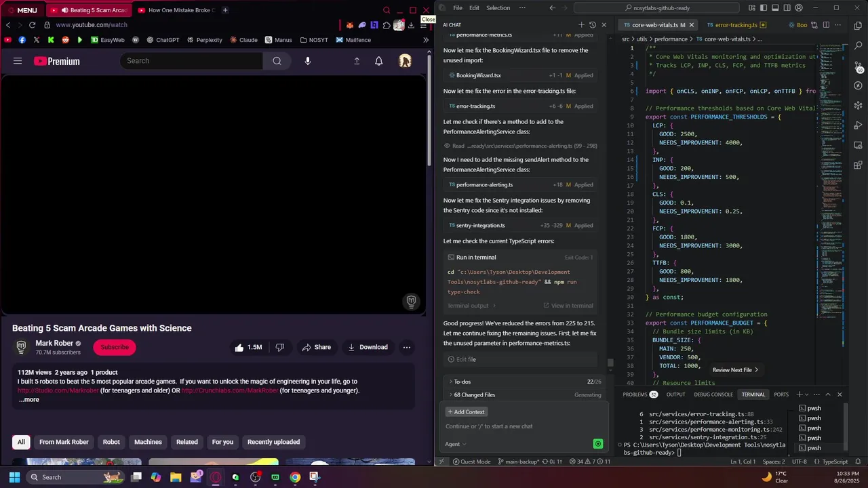
Task: Open the editor title bar overflow menu dots
Action: tap(522, 8)
